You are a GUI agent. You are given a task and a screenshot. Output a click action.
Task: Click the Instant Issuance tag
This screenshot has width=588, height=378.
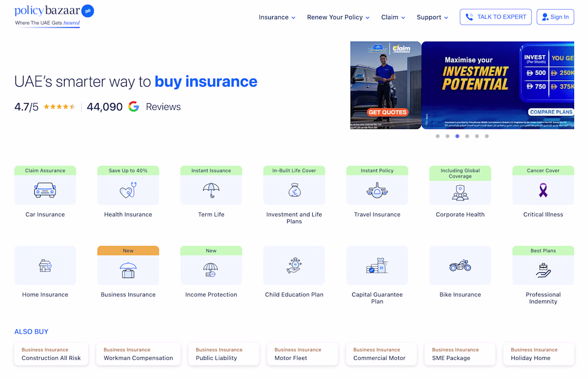click(211, 171)
